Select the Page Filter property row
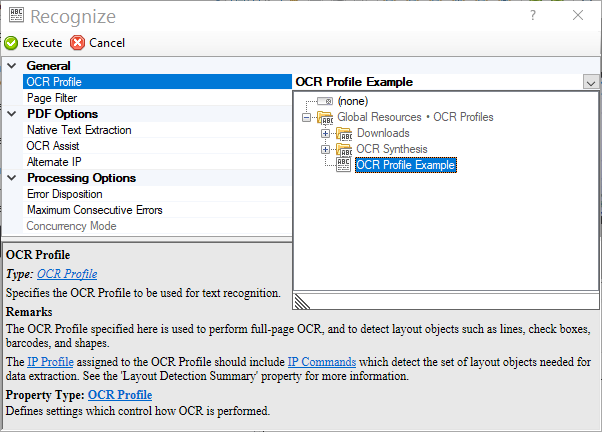This screenshot has height=432, width=602. pos(52,98)
